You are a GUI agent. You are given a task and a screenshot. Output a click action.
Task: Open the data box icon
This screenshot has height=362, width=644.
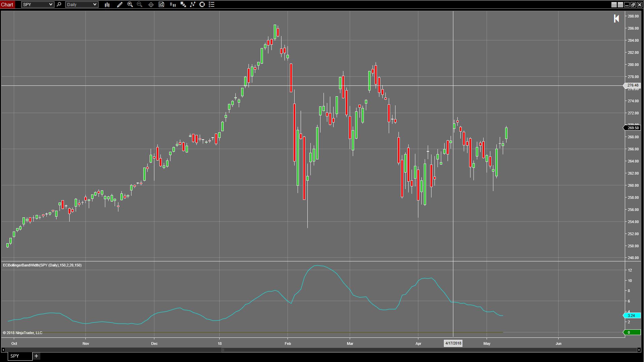point(161,5)
